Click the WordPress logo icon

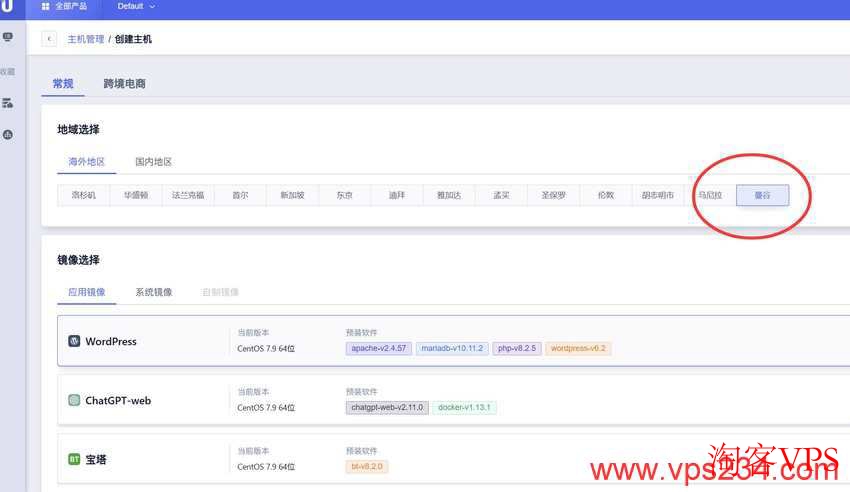[74, 341]
